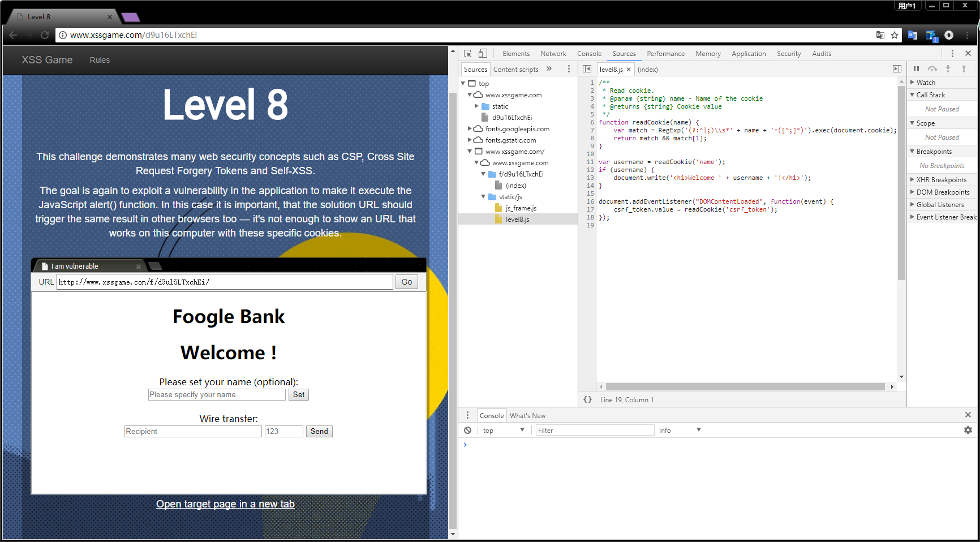Image resolution: width=980 pixels, height=542 pixels.
Task: Open DevTools customize three-dot menu
Action: pos(952,54)
